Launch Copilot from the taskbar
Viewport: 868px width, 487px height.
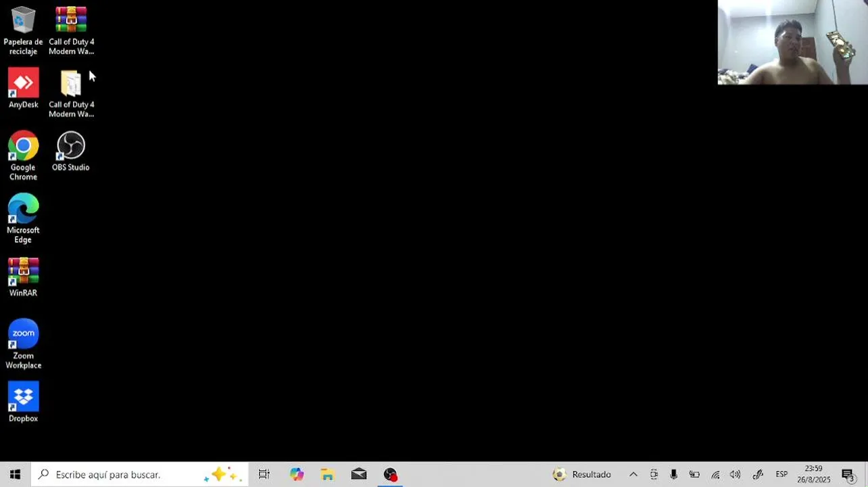point(296,474)
